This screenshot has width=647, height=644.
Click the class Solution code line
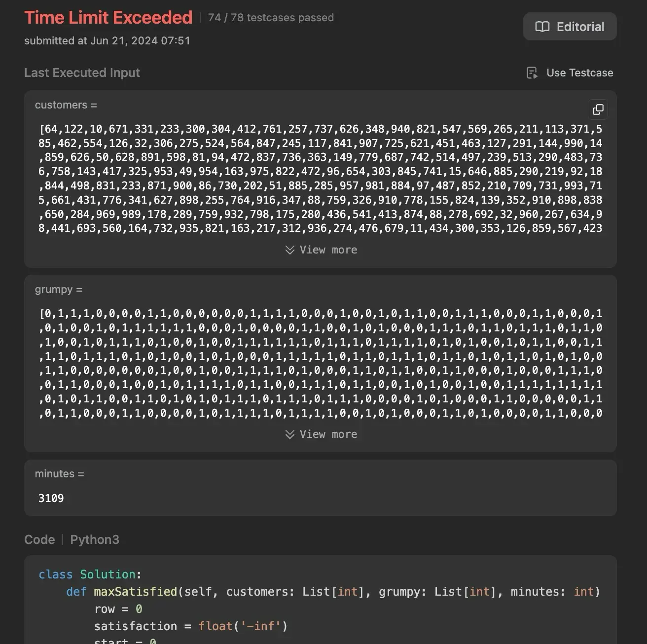point(90,574)
